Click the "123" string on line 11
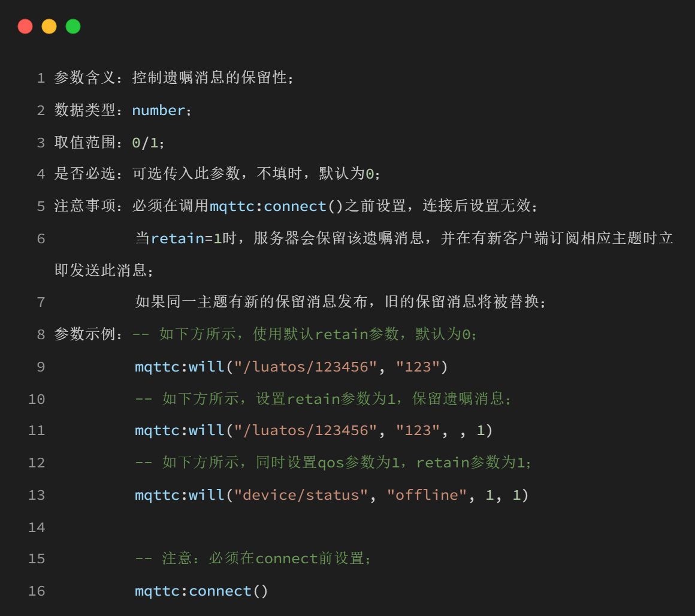Image resolution: width=695 pixels, height=616 pixels. (x=418, y=430)
